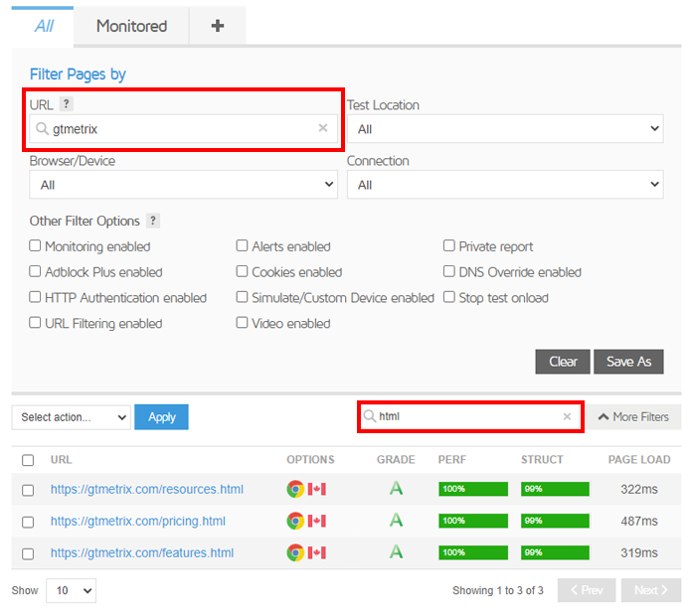
Task: Enable Monitoring enabled checkbox
Action: pos(35,245)
